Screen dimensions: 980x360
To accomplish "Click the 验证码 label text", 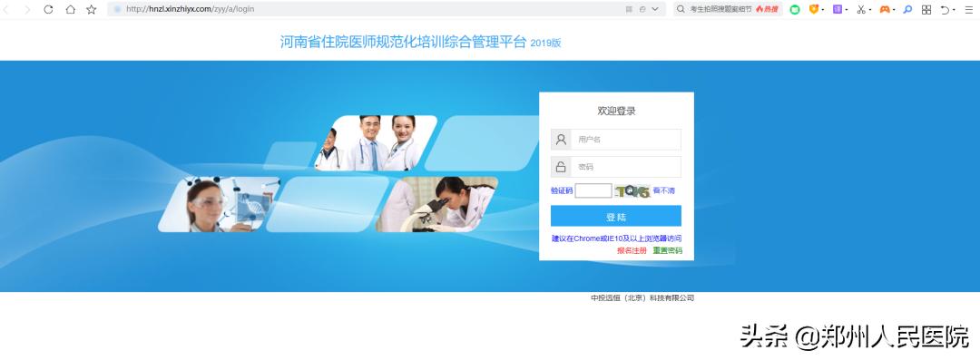I will [x=562, y=190].
